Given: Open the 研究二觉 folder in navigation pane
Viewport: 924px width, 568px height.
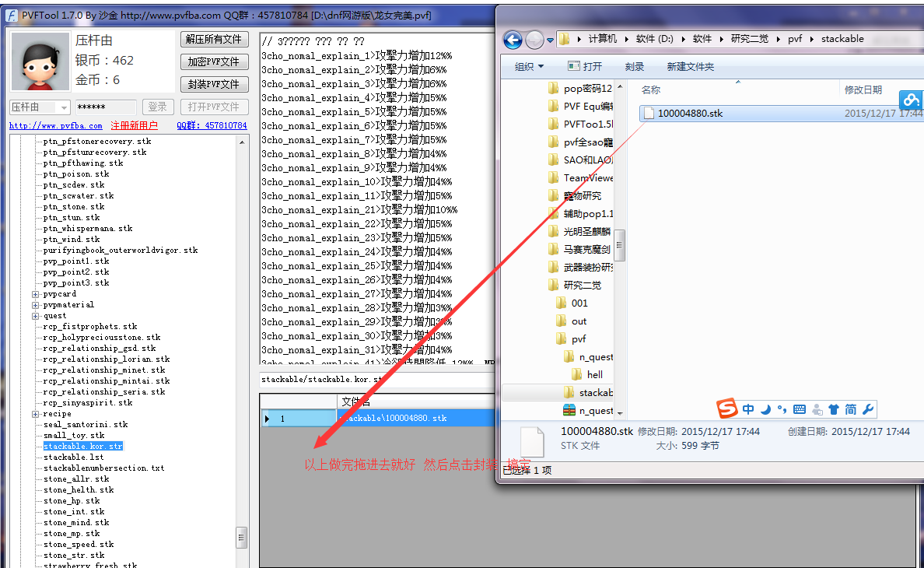Looking at the screenshot, I should coord(582,285).
